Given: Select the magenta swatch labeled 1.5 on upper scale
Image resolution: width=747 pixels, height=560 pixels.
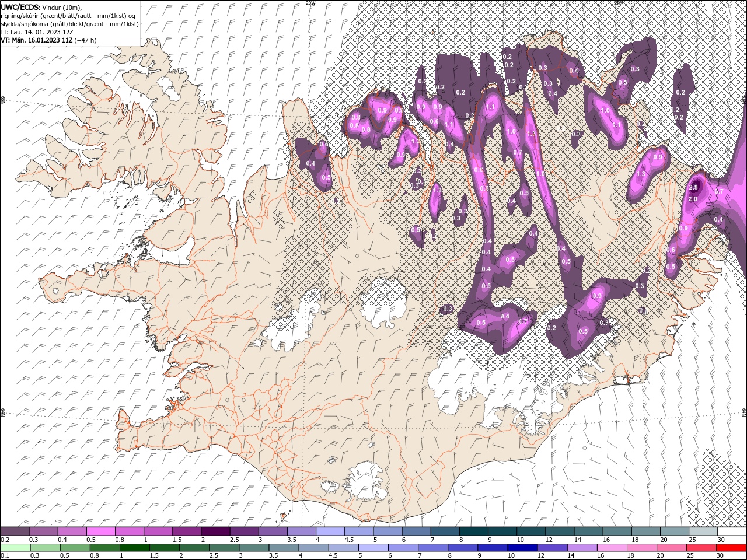Looking at the screenshot, I should point(187,531).
